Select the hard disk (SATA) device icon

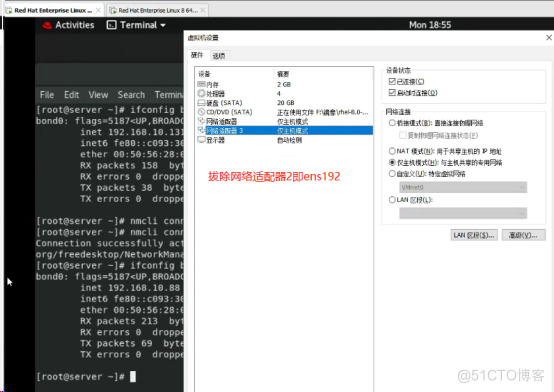point(201,103)
